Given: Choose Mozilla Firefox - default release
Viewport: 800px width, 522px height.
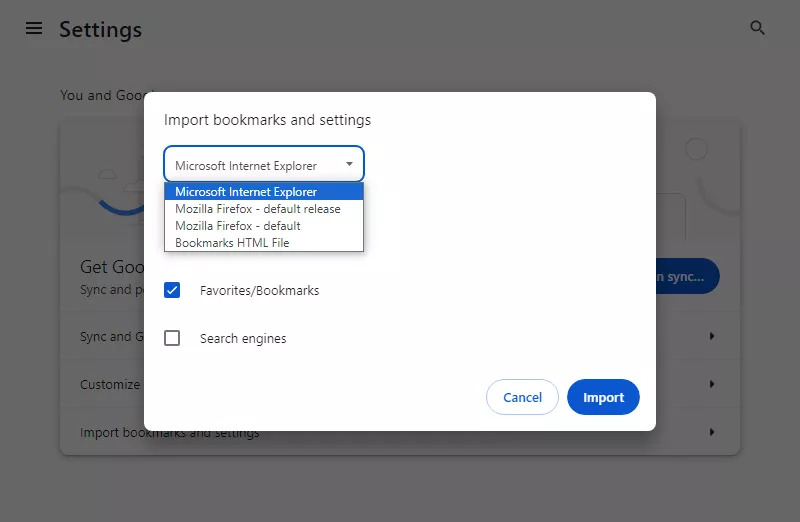Looking at the screenshot, I should [264, 209].
